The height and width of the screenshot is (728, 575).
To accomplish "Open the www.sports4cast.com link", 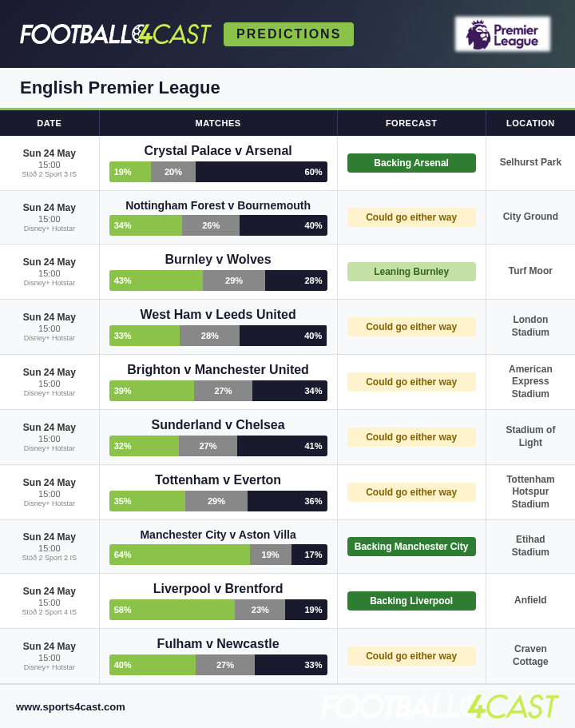I will click(70, 706).
